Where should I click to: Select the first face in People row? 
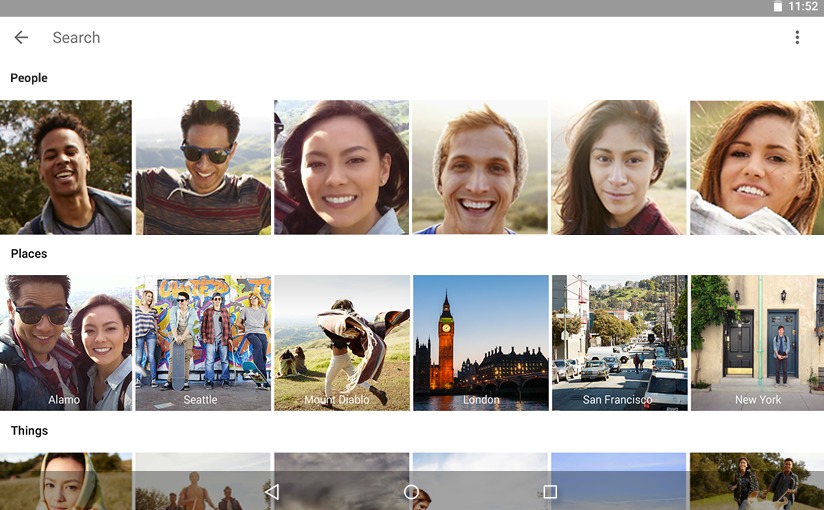click(x=65, y=167)
